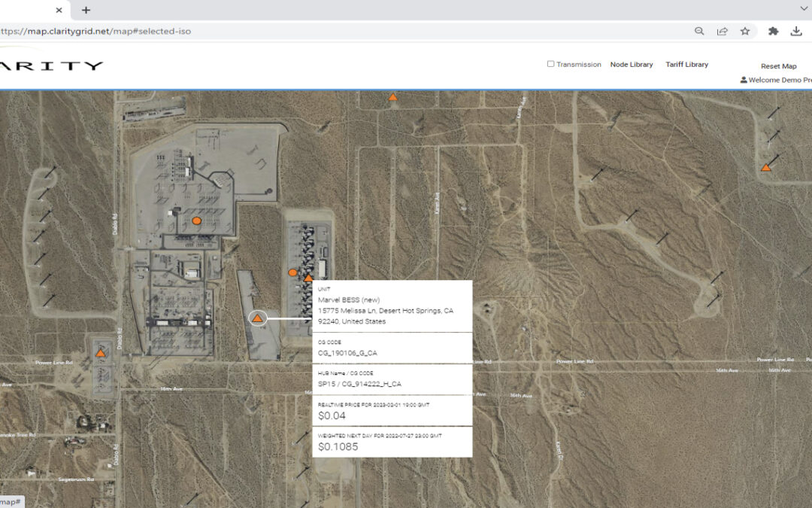Open a new browser tab

pos(86,10)
